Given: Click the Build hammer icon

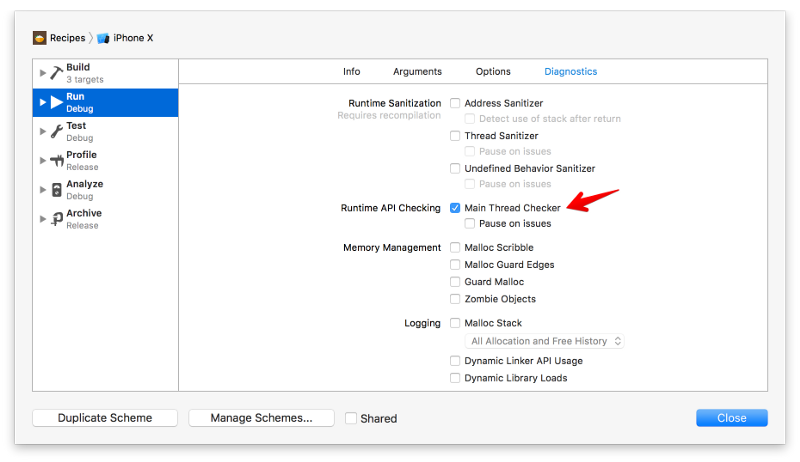Looking at the screenshot, I should point(57,73).
